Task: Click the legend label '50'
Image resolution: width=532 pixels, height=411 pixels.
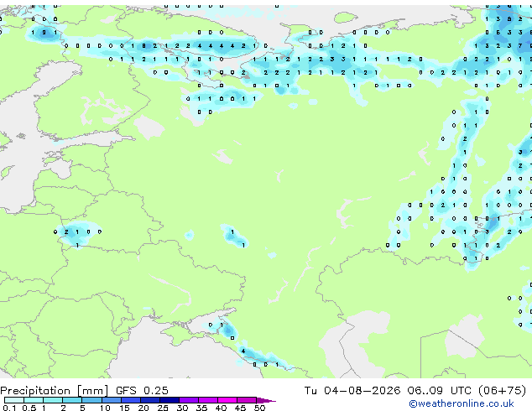Action: (x=259, y=408)
